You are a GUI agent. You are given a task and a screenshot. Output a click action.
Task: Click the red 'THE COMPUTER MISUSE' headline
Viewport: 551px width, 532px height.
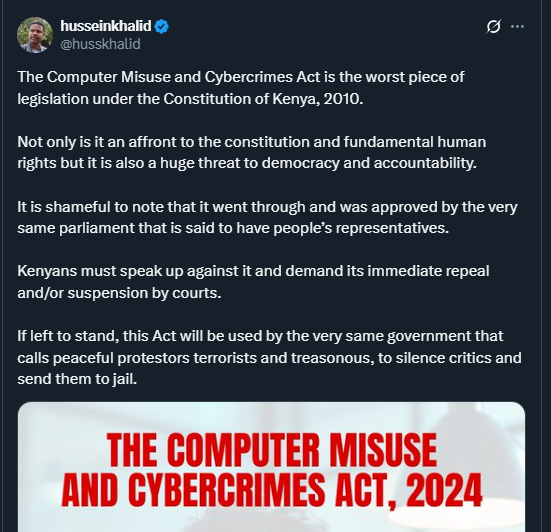(272, 449)
